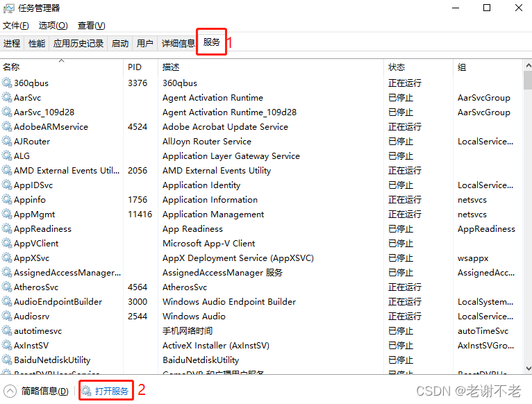Viewport: 532px width, 404px height.
Task: Click the gear icon beside AppXSvc
Action: 7,258
